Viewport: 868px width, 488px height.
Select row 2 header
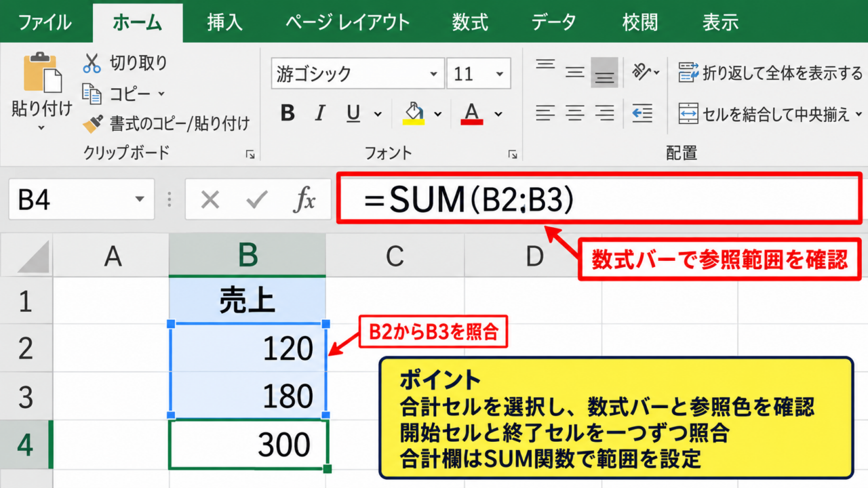(x=26, y=348)
